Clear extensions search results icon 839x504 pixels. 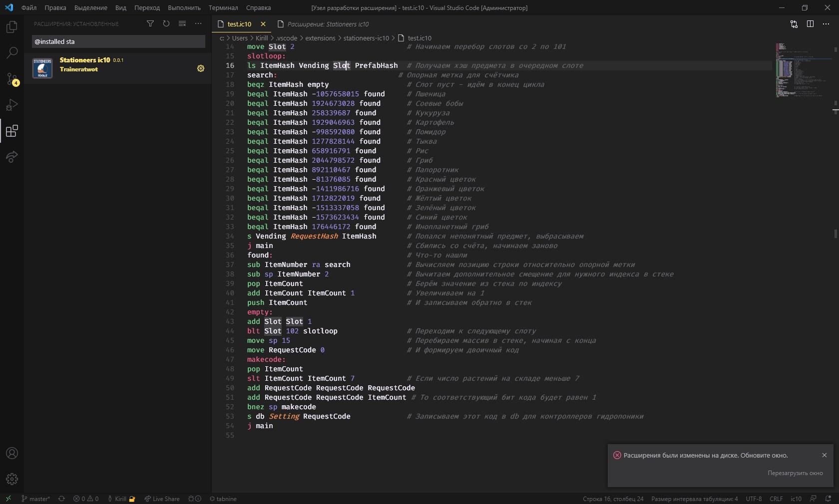182,23
